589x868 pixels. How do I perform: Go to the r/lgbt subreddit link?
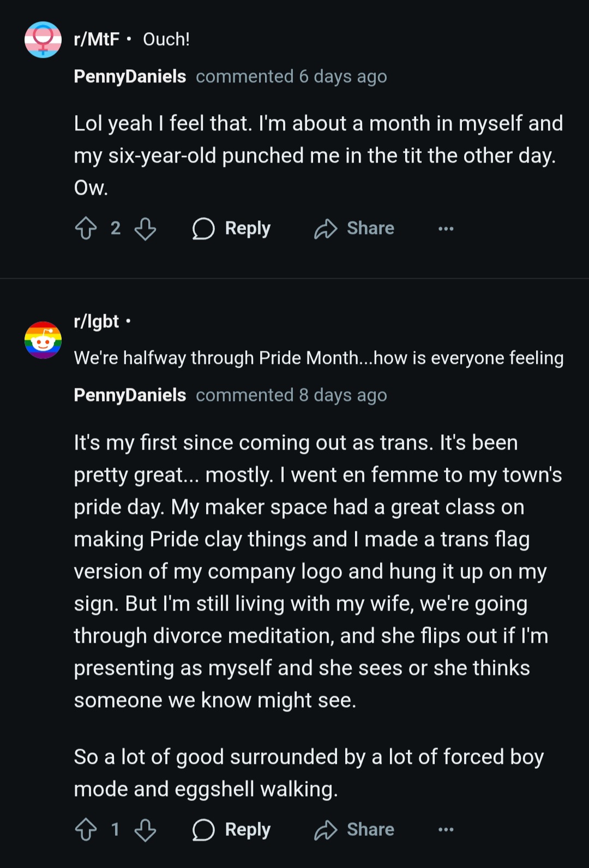[x=97, y=321]
